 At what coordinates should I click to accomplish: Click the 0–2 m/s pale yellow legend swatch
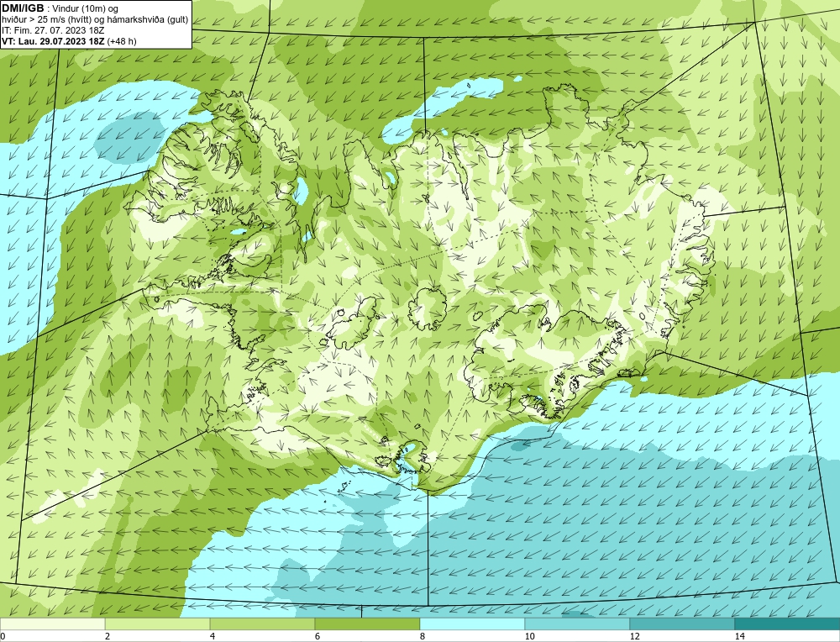52,624
